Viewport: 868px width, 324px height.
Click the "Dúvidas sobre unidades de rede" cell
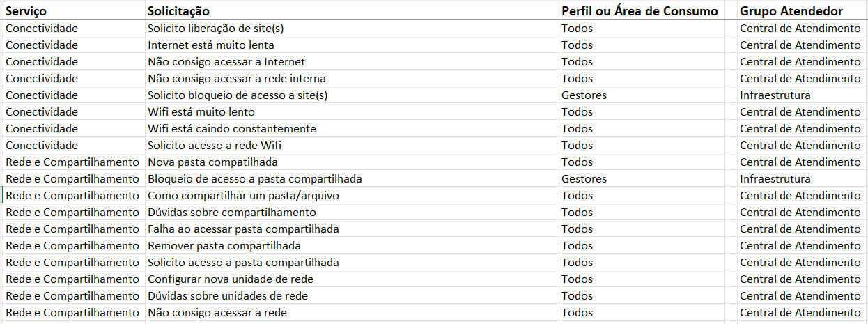[x=227, y=296]
